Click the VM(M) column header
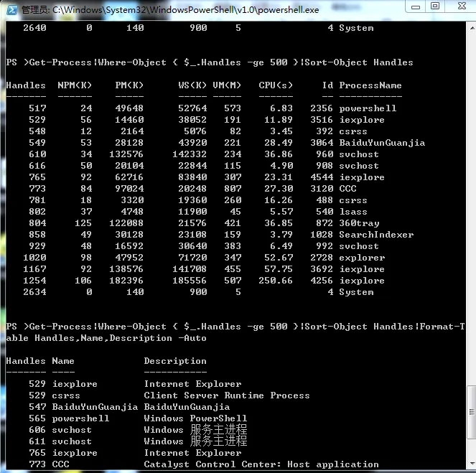 [x=227, y=85]
